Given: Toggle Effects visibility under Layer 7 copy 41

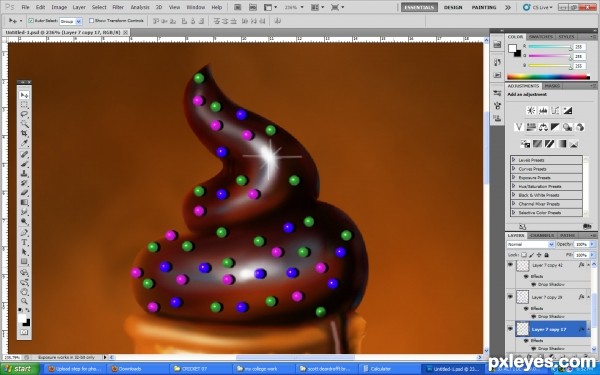Looking at the screenshot, I should [x=527, y=276].
